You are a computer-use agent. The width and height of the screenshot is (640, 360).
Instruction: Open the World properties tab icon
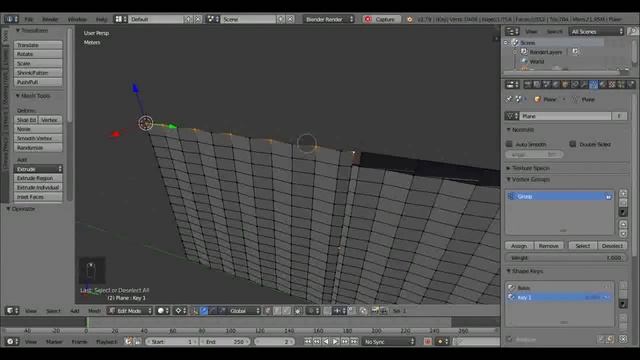pos(556,84)
